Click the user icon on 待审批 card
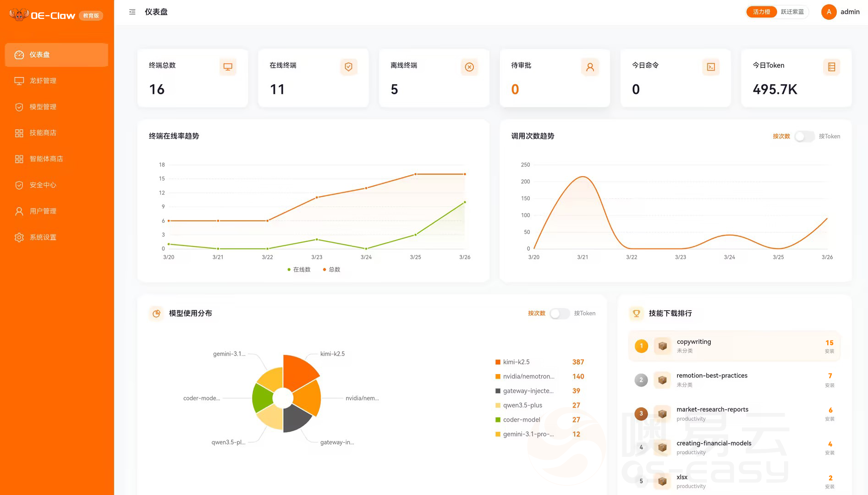The width and height of the screenshot is (868, 495). (590, 67)
